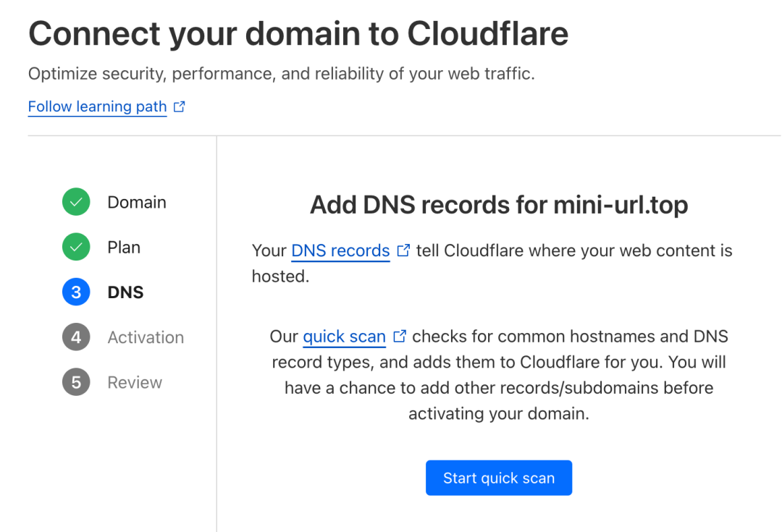Click 'Connect your domain to Cloudflare' title
The width and height of the screenshot is (782, 532).
[298, 34]
